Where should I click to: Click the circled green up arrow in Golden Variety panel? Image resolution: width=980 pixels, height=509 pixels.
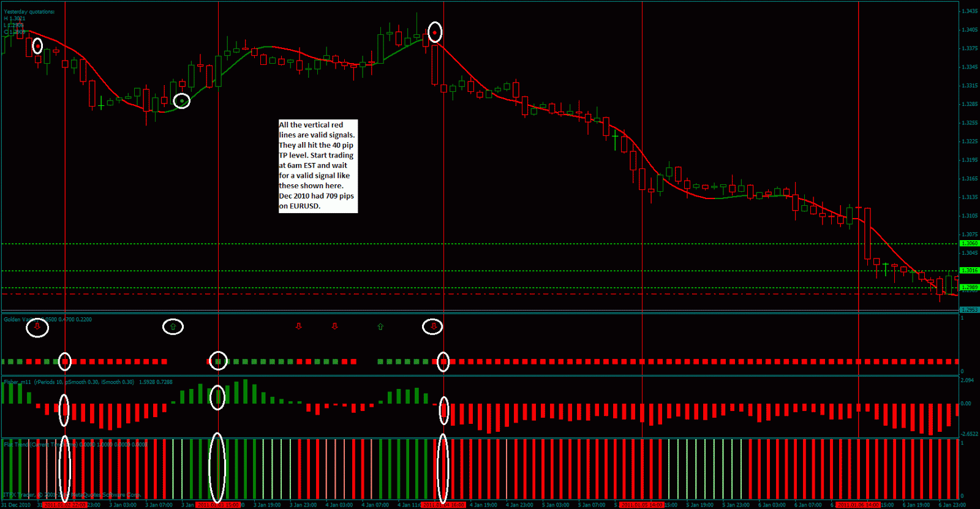point(173,326)
